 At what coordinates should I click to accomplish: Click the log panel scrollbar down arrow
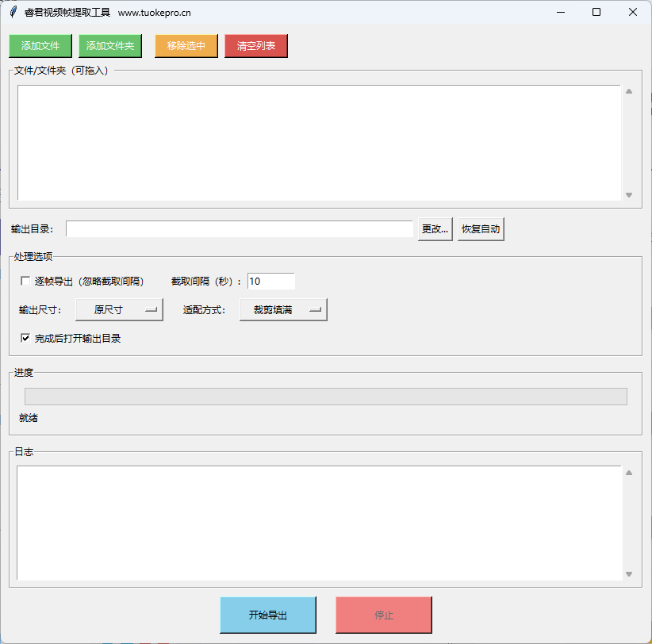pyautogui.click(x=629, y=574)
